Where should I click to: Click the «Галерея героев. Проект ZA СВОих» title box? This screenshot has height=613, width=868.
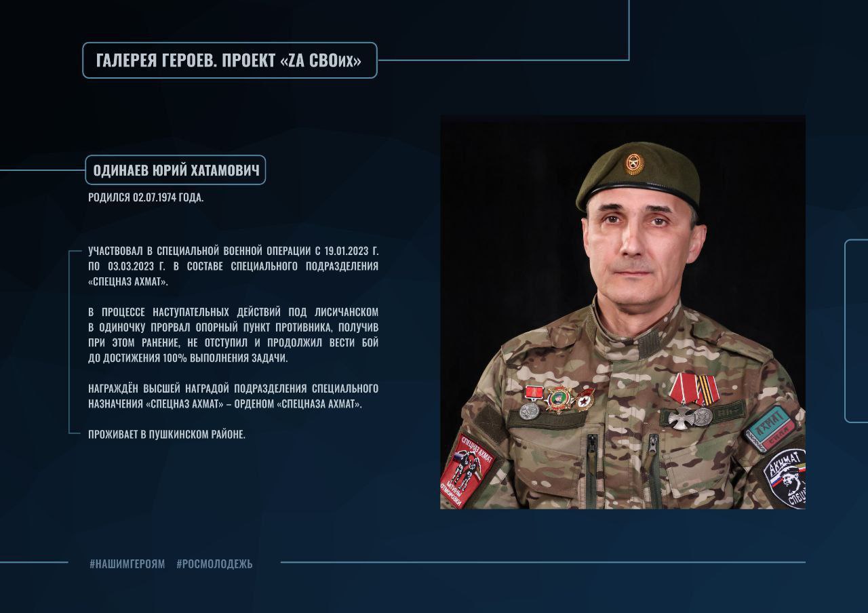(230, 60)
